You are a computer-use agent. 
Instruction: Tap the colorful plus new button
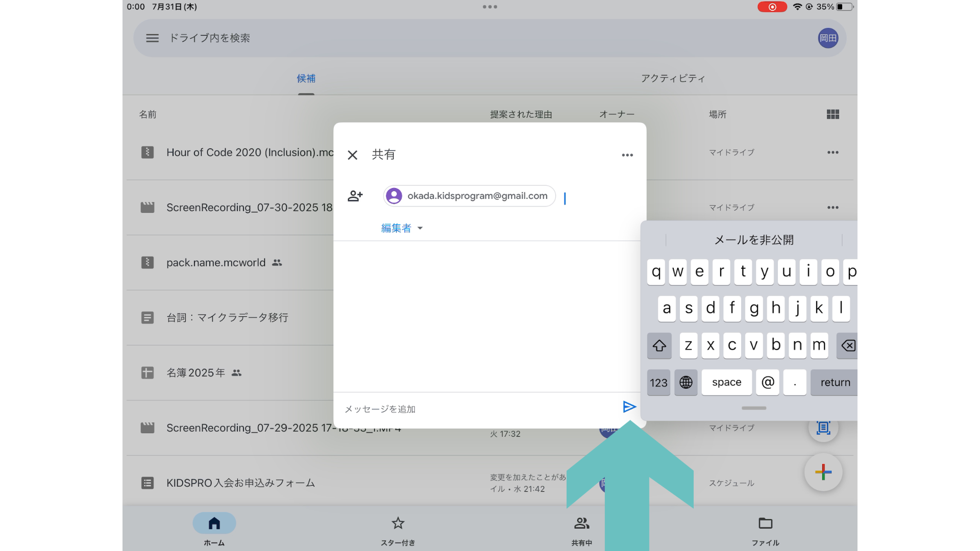(x=823, y=472)
